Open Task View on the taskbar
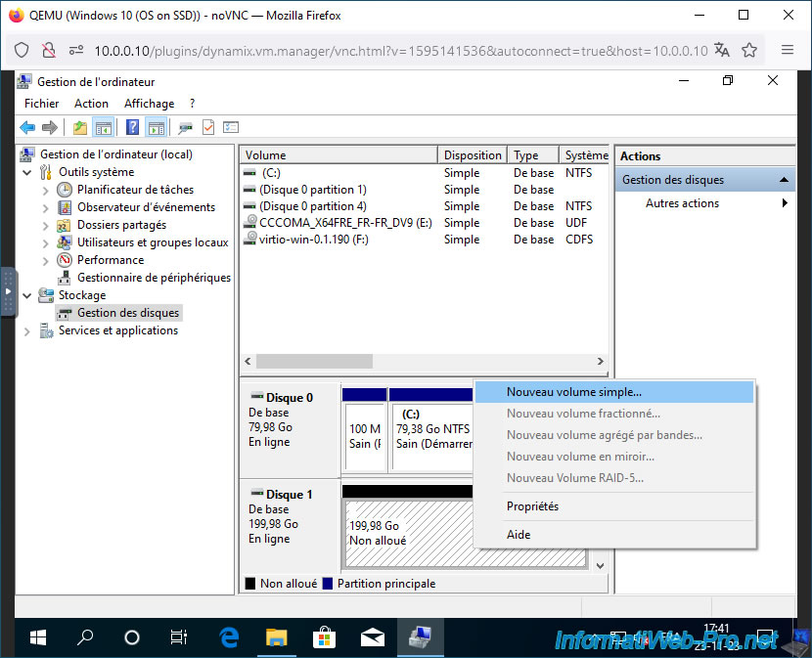Image resolution: width=812 pixels, height=658 pixels. coord(179,637)
